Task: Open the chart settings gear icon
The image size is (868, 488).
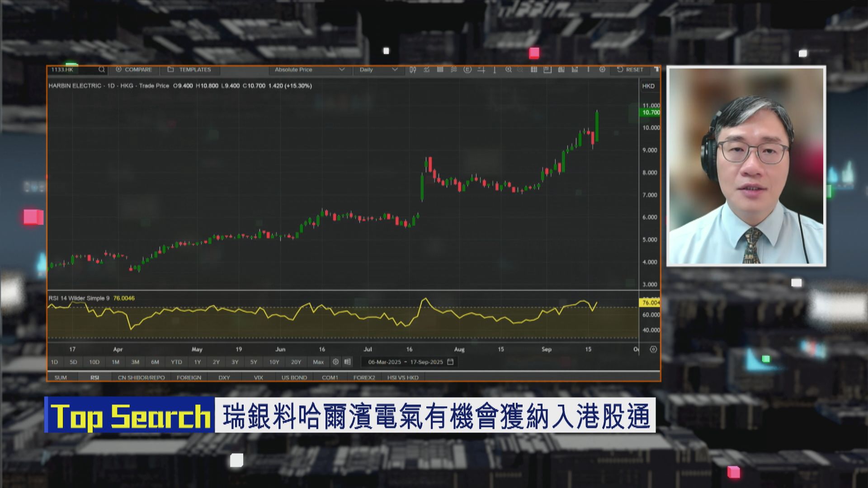Action: (602, 70)
